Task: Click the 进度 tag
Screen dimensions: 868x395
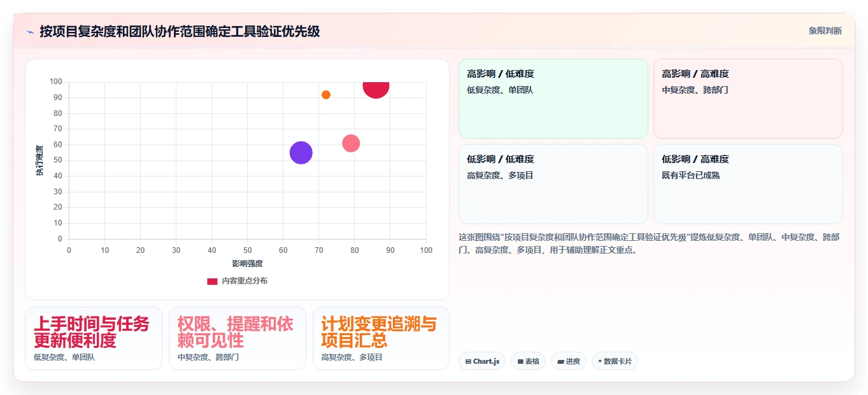Action: coord(569,361)
